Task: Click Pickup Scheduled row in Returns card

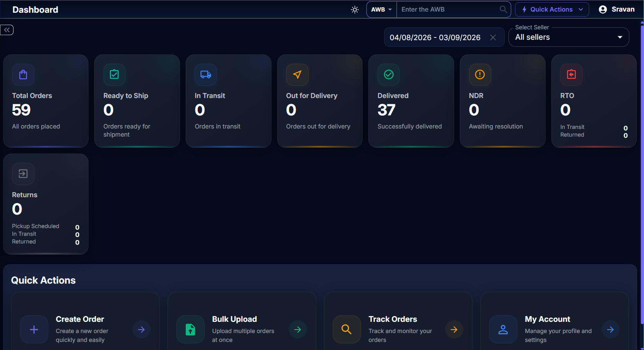Action: coord(46,226)
